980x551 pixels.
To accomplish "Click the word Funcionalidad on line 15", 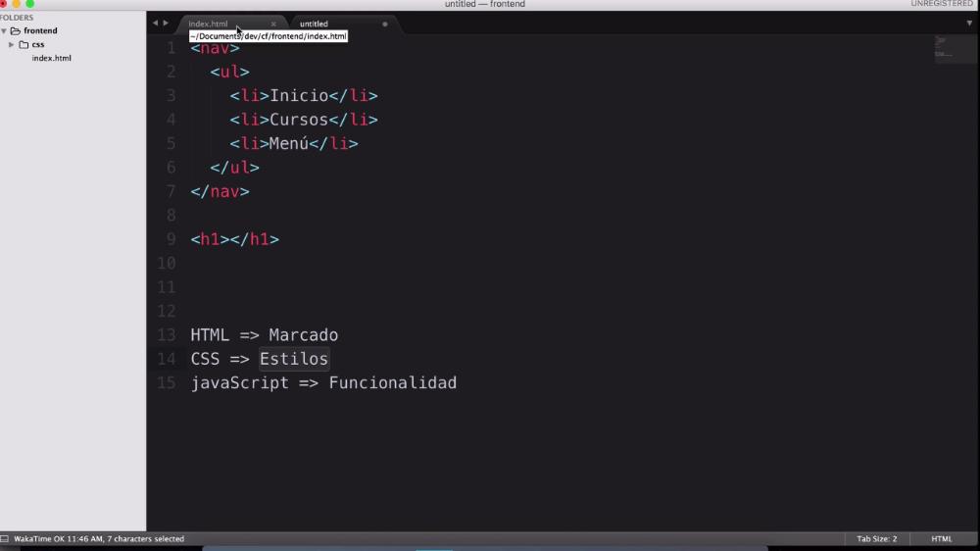I will coord(393,382).
